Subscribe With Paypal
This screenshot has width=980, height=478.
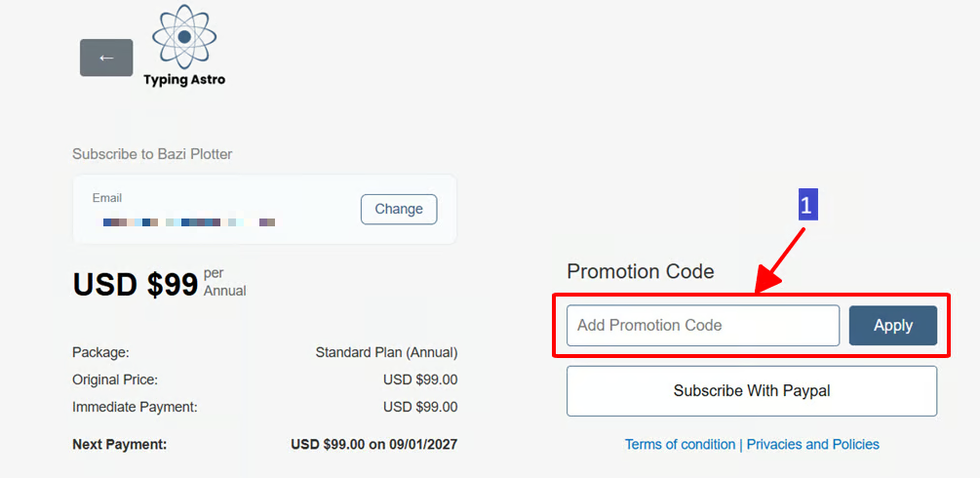coord(751,391)
